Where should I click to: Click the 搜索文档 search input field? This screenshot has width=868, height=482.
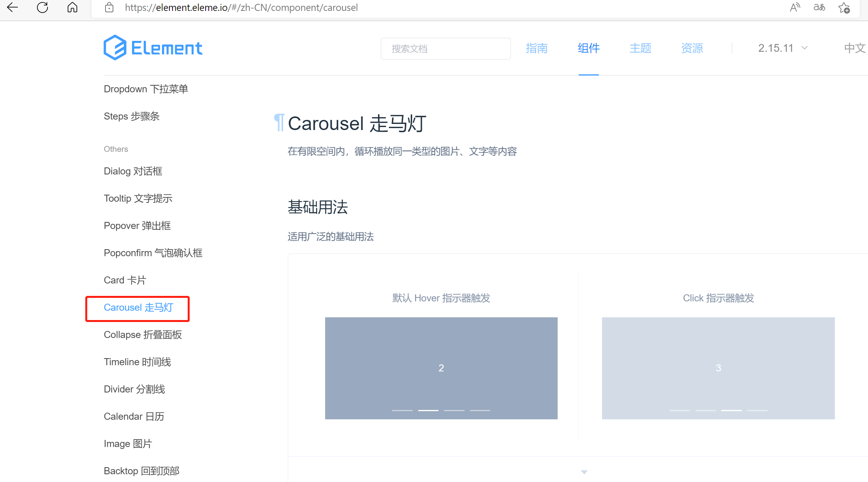click(445, 49)
